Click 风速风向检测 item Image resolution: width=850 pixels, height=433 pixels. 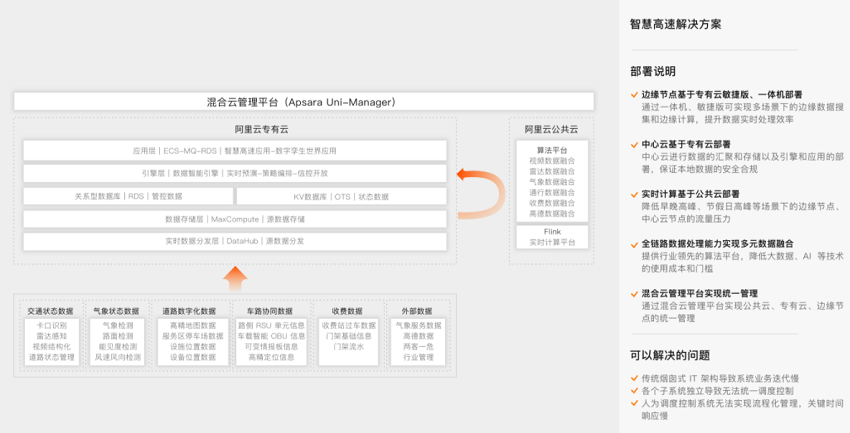[118, 357]
